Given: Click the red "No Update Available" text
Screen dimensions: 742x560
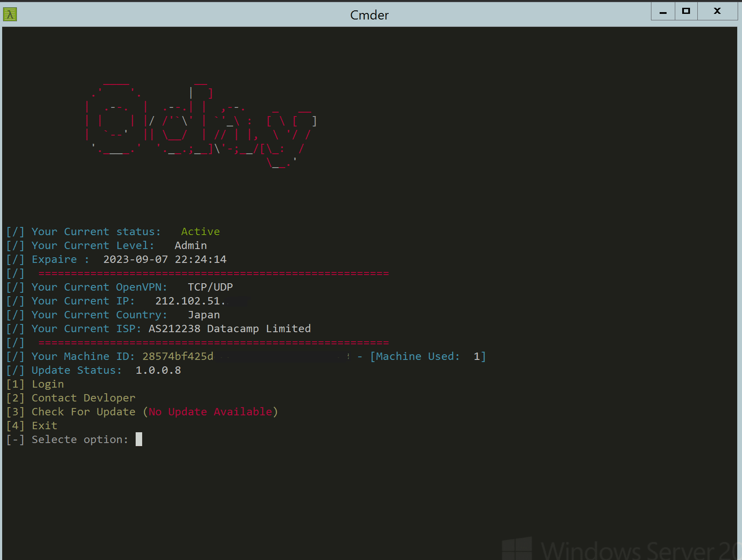Looking at the screenshot, I should (212, 411).
